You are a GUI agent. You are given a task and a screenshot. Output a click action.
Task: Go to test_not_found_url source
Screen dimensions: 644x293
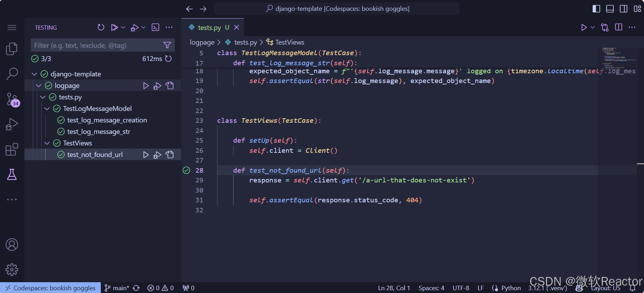[170, 155]
